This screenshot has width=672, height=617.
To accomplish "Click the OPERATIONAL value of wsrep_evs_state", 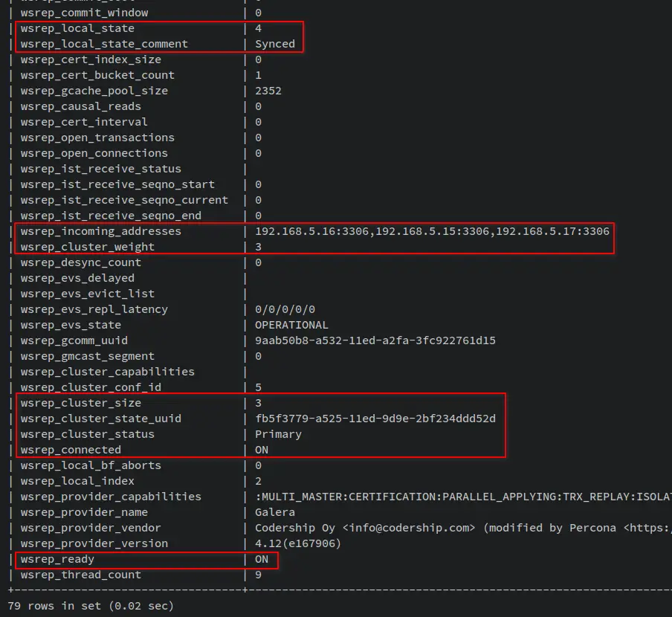I will pos(291,325).
